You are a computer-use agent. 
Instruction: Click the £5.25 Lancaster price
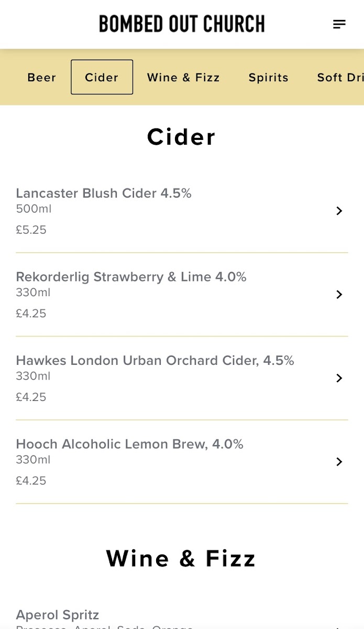31,230
